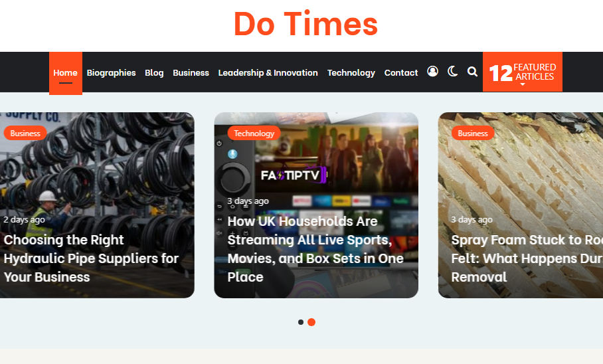Open Leadership & Innovation menu item
Viewport: 603px width, 364px height.
pyautogui.click(x=268, y=72)
